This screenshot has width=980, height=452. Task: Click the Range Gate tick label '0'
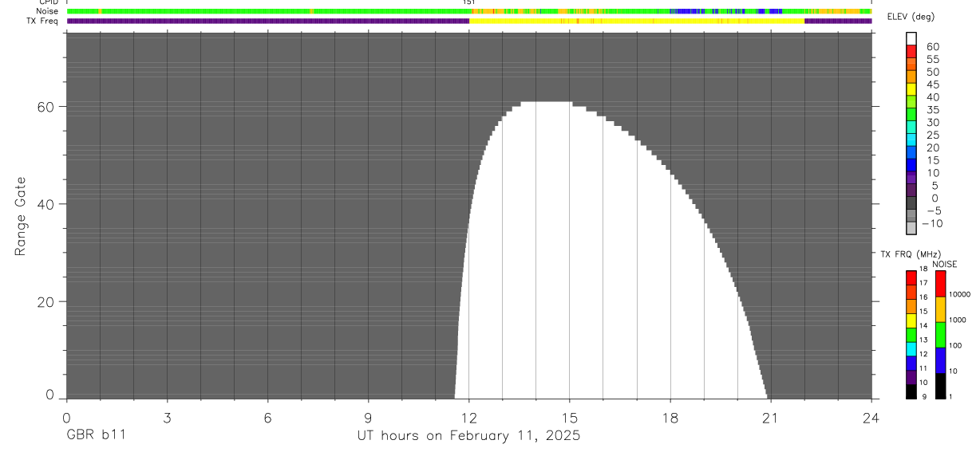(x=50, y=394)
